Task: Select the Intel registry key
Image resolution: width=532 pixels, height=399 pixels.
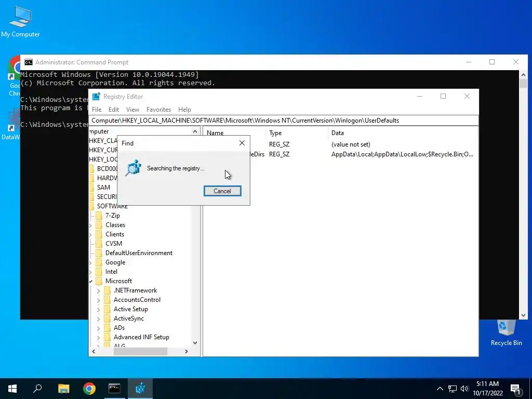Action: click(x=111, y=271)
